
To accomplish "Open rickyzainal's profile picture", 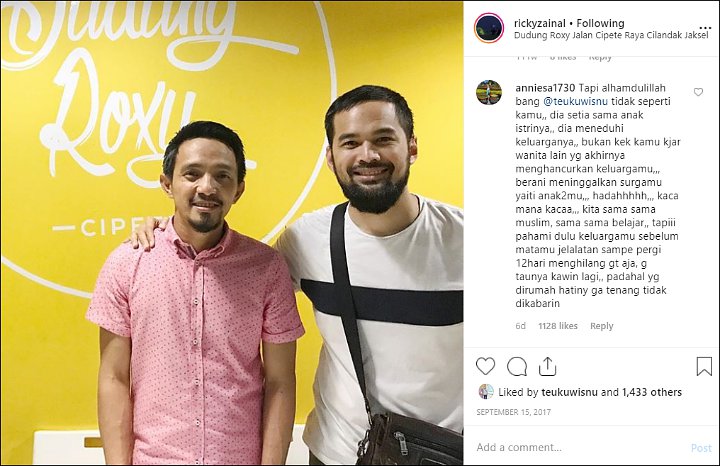I will click(489, 28).
